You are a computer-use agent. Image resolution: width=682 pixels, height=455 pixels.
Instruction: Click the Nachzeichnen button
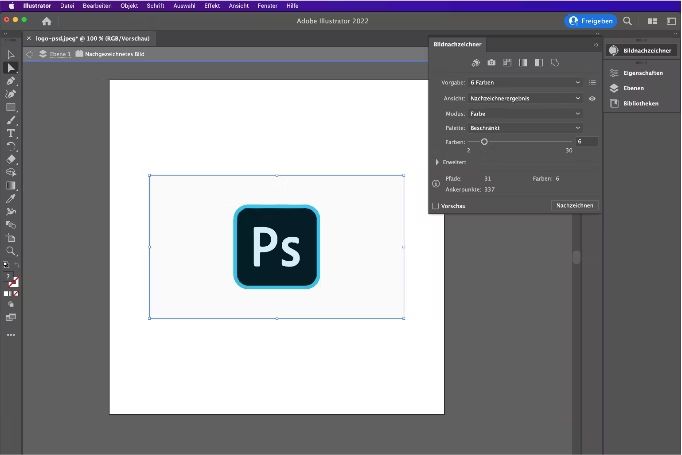coord(575,205)
